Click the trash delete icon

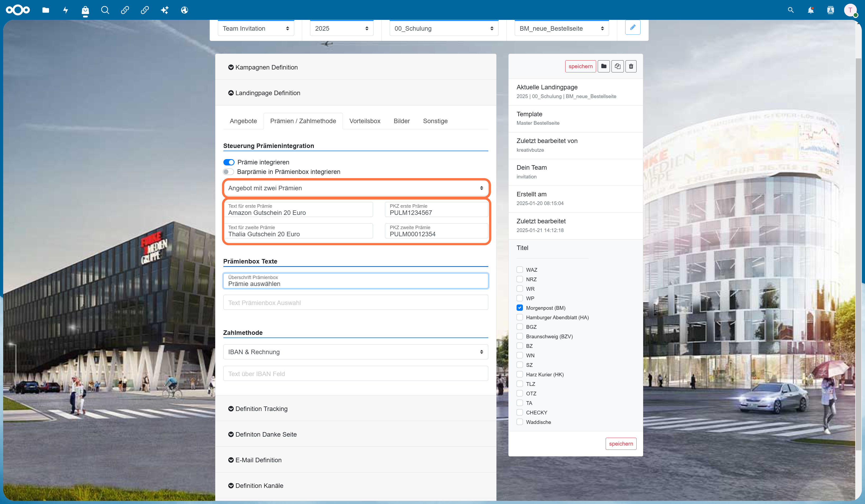tap(631, 66)
